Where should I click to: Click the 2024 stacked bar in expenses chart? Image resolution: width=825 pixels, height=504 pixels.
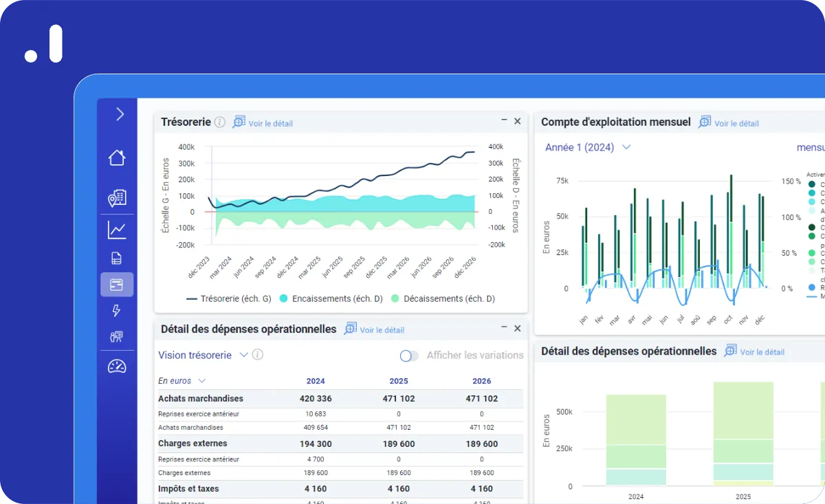[x=636, y=440]
